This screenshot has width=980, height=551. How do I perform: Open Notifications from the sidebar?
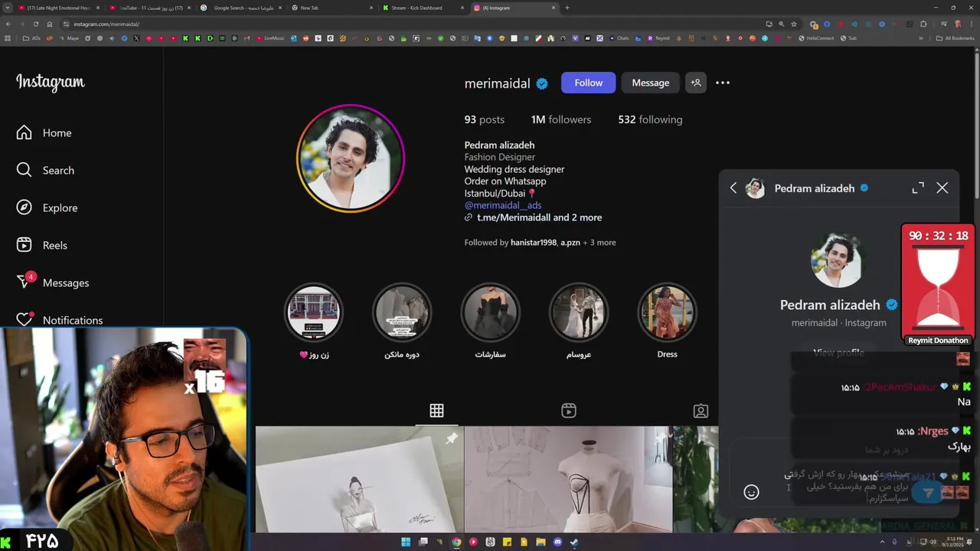coord(59,321)
